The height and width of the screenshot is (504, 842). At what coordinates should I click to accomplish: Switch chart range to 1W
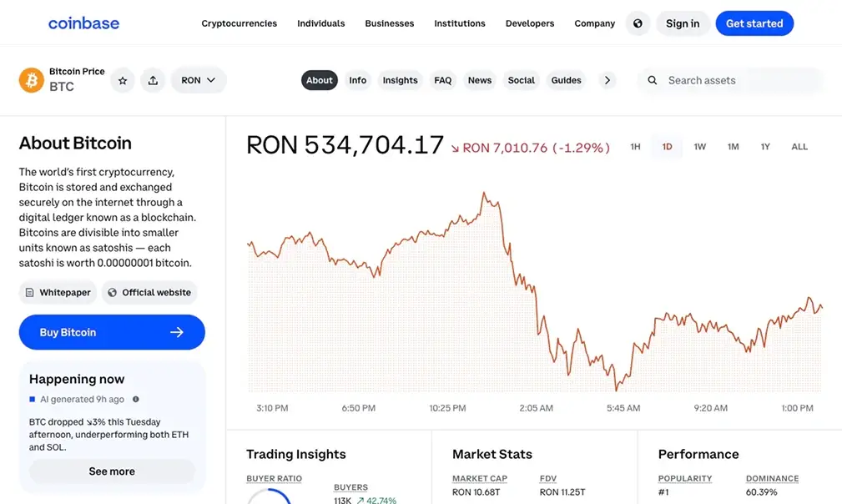[x=699, y=146]
